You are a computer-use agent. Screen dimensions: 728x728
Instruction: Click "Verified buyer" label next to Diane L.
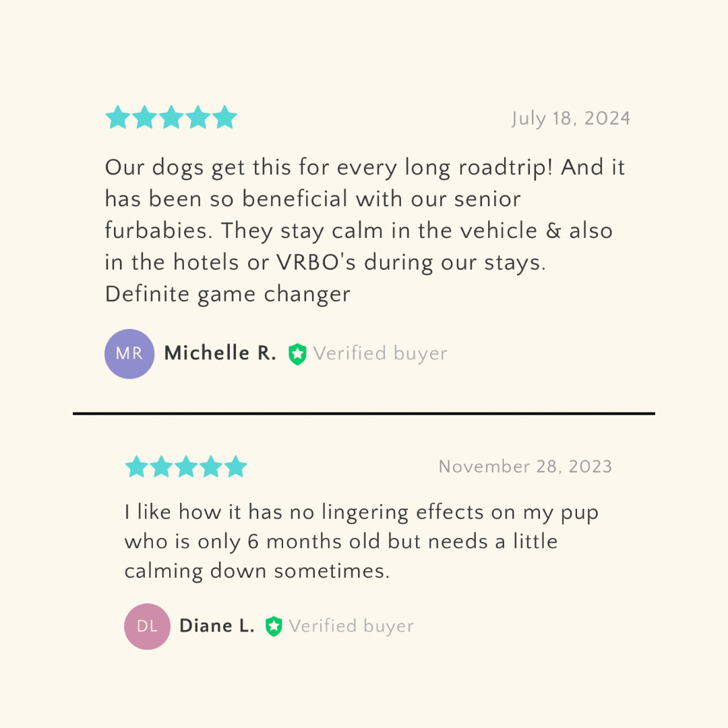(x=351, y=626)
